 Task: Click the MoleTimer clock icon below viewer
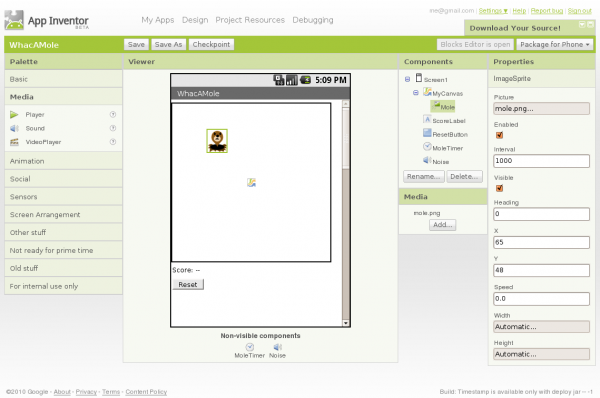coord(250,347)
